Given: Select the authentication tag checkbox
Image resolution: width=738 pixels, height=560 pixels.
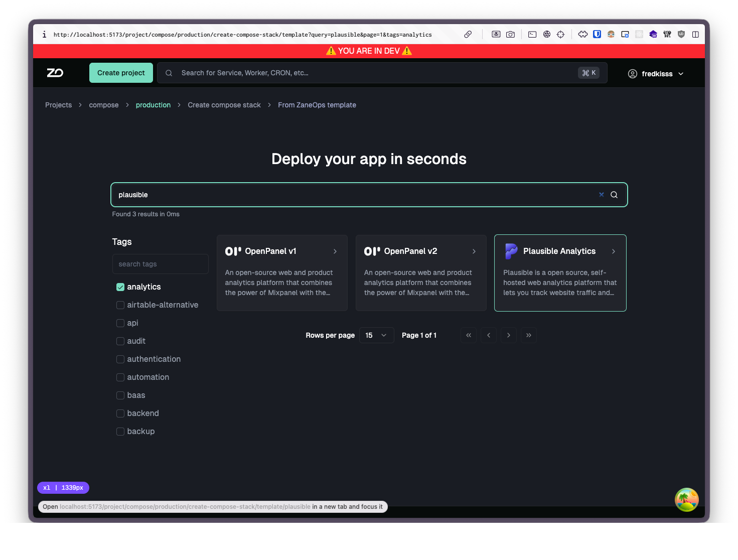Looking at the screenshot, I should 120,359.
